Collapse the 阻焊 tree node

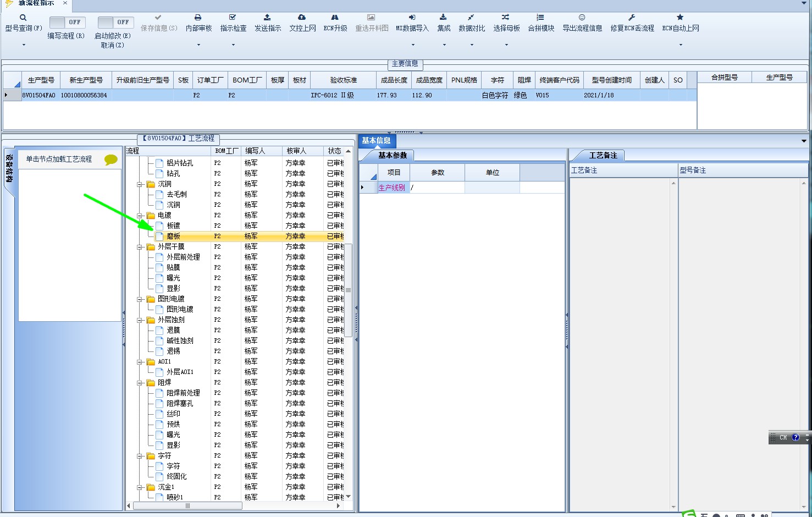(140, 383)
